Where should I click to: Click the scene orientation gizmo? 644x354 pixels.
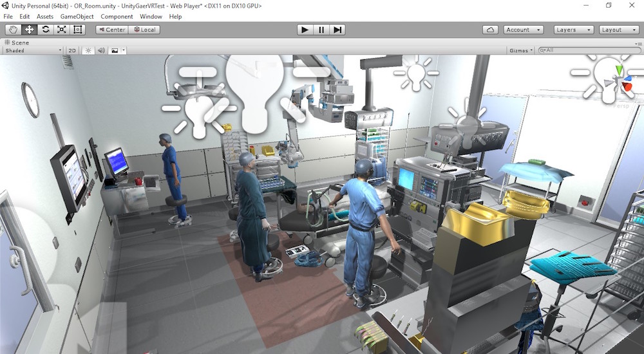(x=620, y=80)
